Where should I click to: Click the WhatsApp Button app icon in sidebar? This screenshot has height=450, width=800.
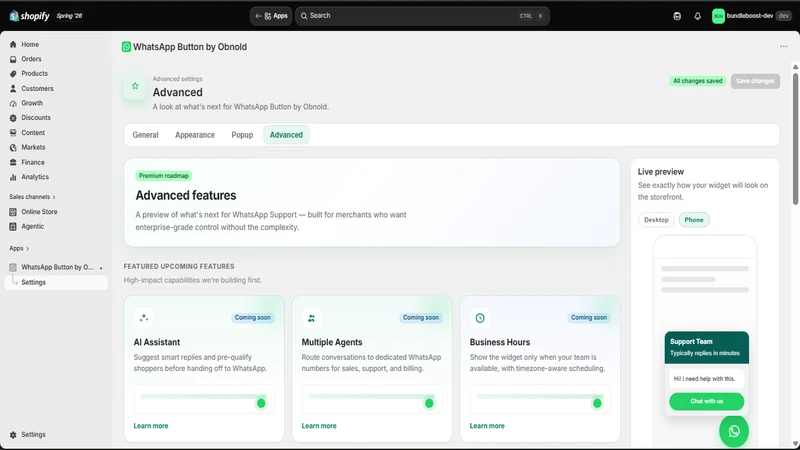13,267
